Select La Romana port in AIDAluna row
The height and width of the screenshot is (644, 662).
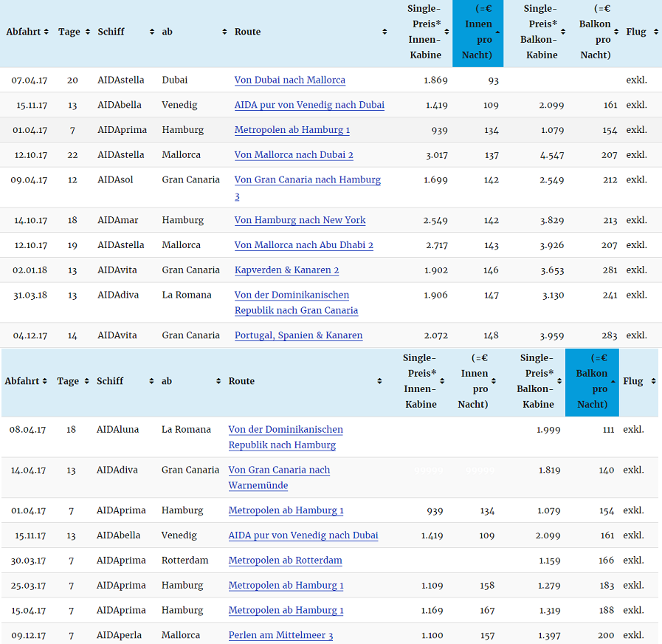(186, 430)
